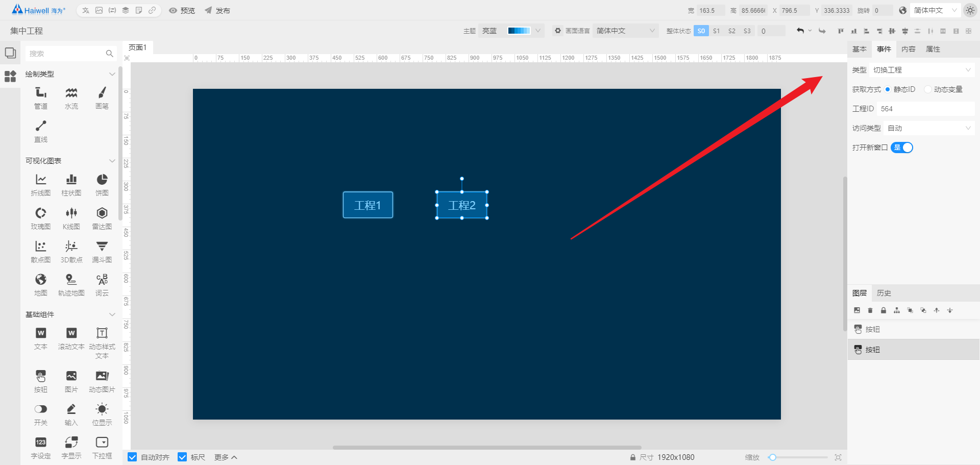Viewport: 980px width, 465px height.
Task: Switch to the 内容 tab
Action: coord(909,49)
